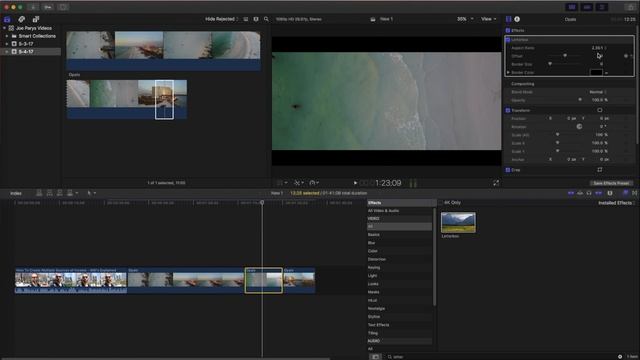This screenshot has height=360, width=640.
Task: Toggle clip appearance and filmstrip options
Action: coord(256,19)
